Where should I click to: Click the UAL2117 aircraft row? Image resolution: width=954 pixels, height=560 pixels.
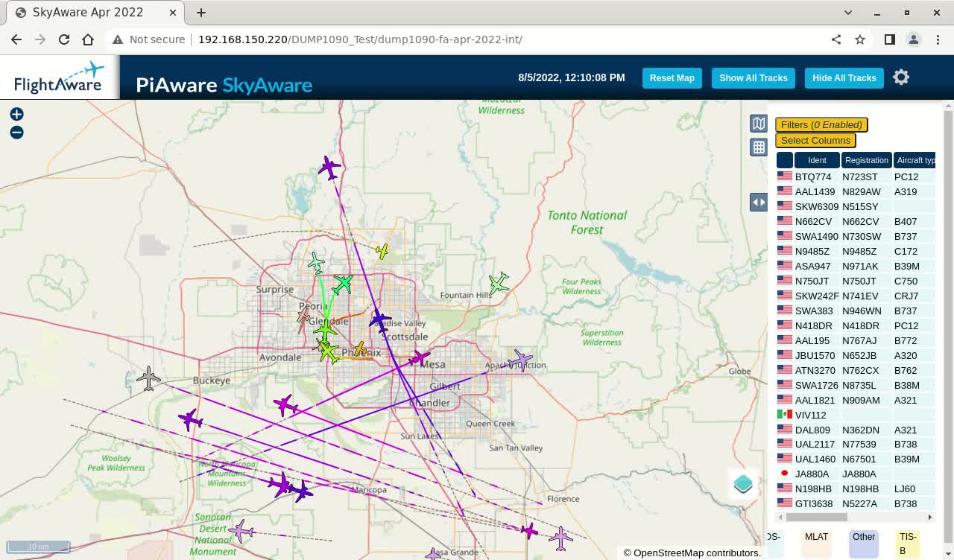(x=856, y=444)
